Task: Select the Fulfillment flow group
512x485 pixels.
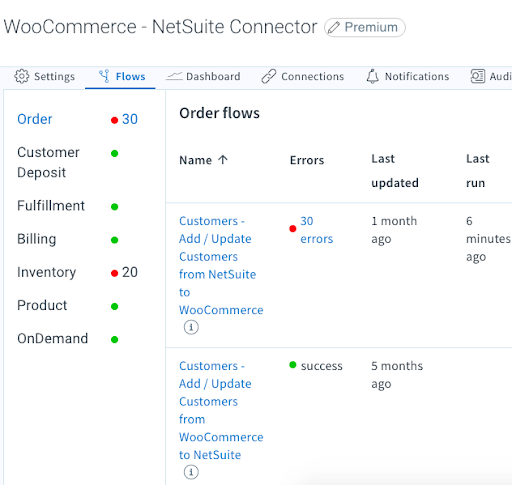Action: (68, 206)
